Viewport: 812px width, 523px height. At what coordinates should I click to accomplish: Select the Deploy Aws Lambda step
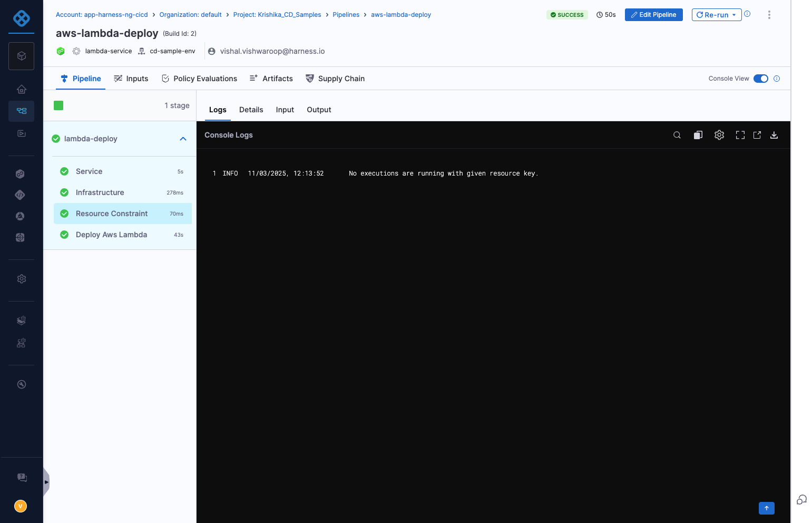point(123,235)
